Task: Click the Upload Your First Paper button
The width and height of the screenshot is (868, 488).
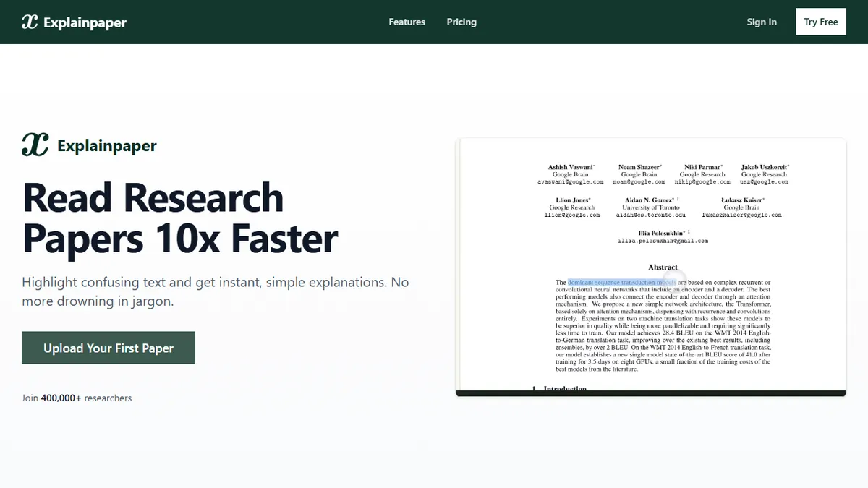Action: click(x=109, y=348)
